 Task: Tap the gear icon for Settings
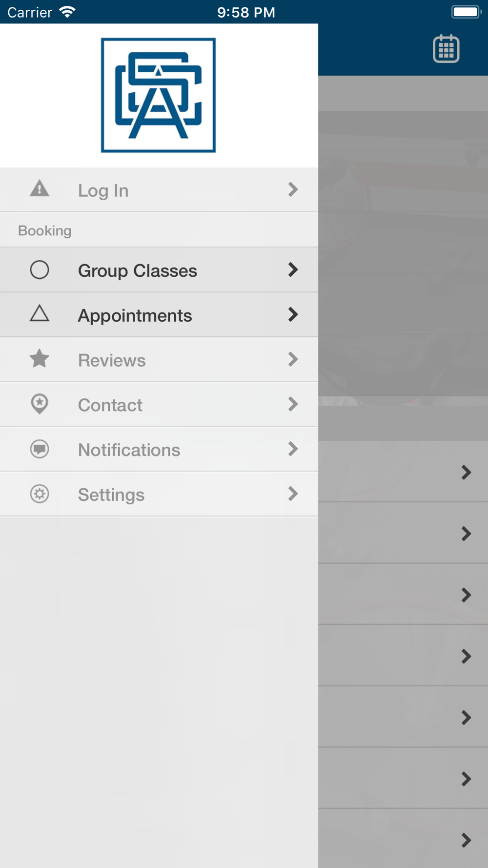click(40, 494)
